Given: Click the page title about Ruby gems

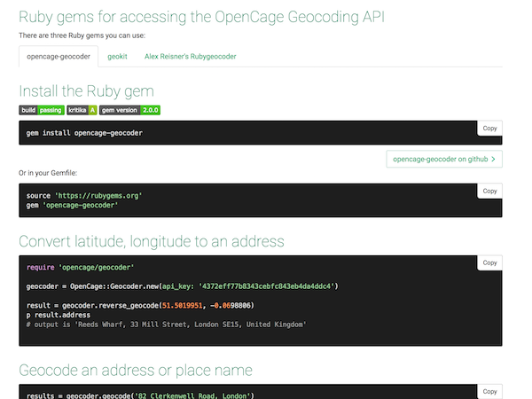Looking at the screenshot, I should point(201,17).
